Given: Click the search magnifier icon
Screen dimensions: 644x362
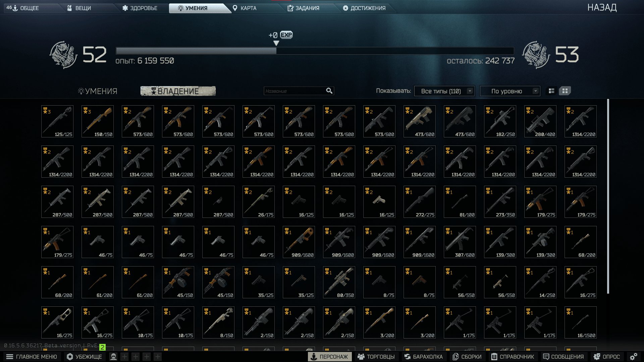Looking at the screenshot, I should [329, 91].
